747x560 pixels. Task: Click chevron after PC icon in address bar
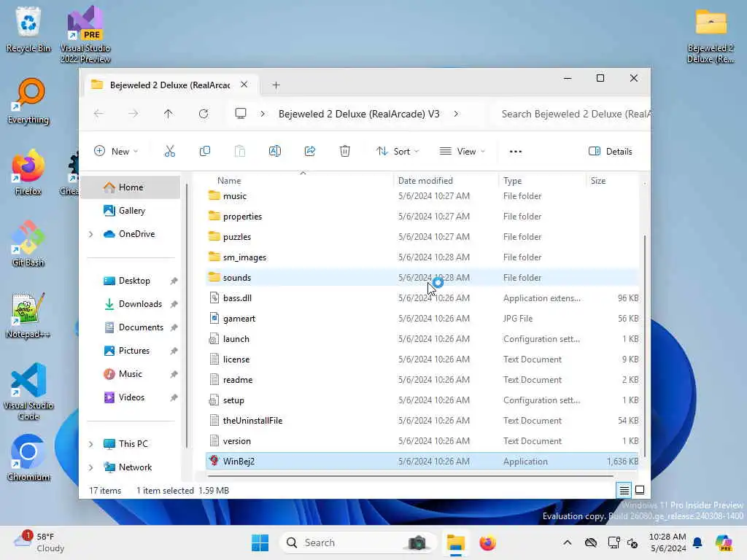(263, 114)
